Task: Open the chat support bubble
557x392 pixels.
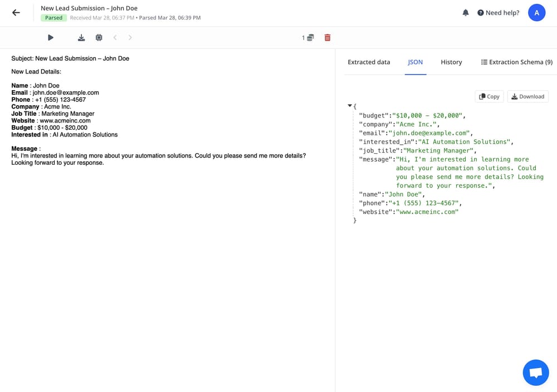Action: (x=535, y=372)
